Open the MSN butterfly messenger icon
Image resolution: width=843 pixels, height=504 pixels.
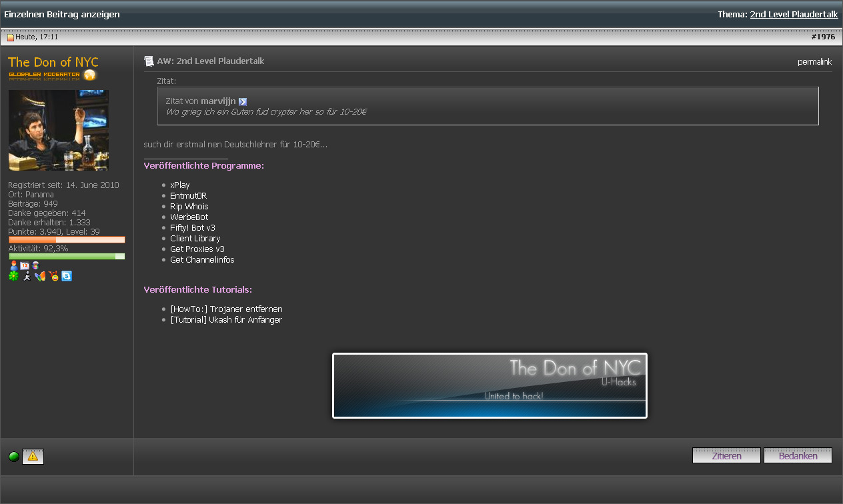(40, 276)
